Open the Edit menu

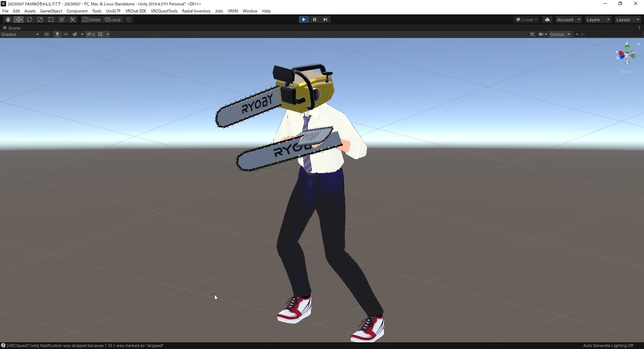(16, 11)
